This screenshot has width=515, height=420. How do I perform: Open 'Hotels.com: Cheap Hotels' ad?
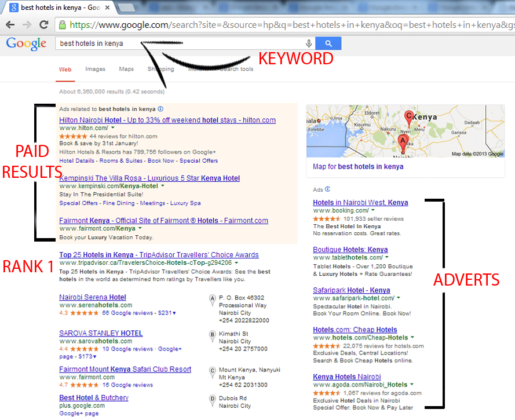355,330
